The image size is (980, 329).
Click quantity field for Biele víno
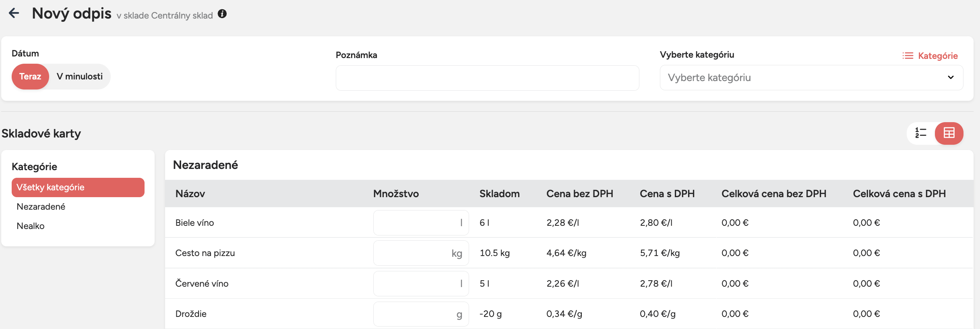(x=416, y=223)
